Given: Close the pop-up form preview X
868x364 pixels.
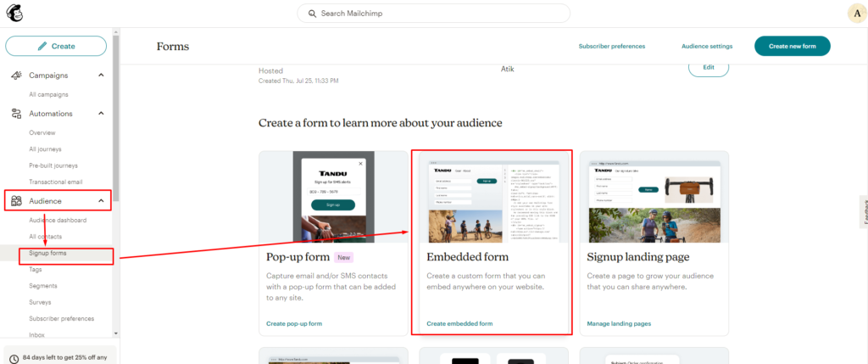Looking at the screenshot, I should click(x=361, y=164).
